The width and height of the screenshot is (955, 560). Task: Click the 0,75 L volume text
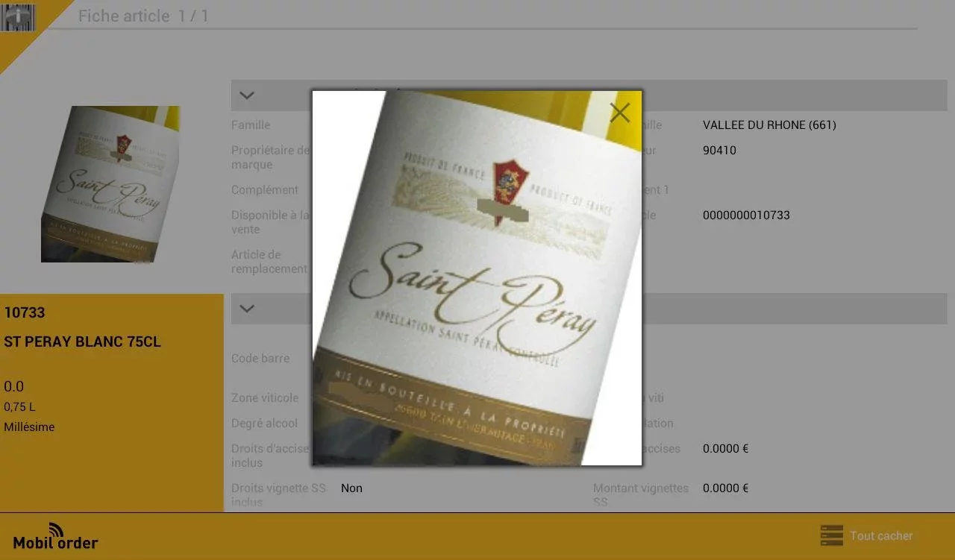[19, 407]
